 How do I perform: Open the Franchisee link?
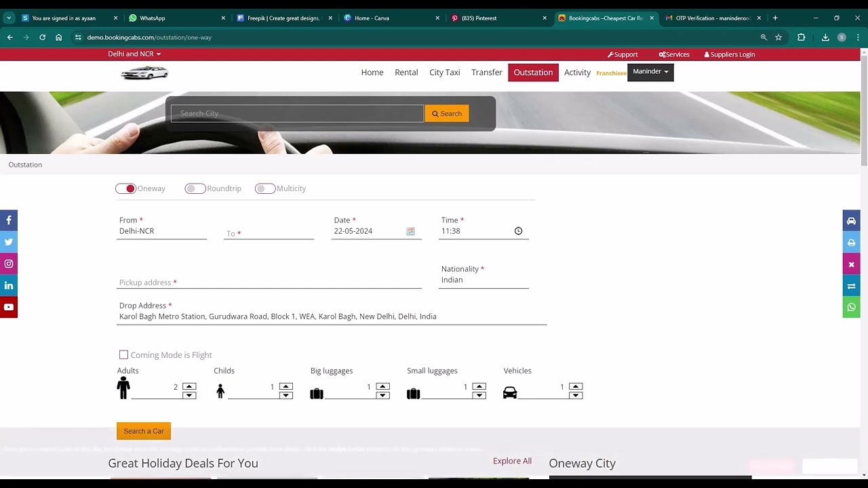pyautogui.click(x=611, y=73)
